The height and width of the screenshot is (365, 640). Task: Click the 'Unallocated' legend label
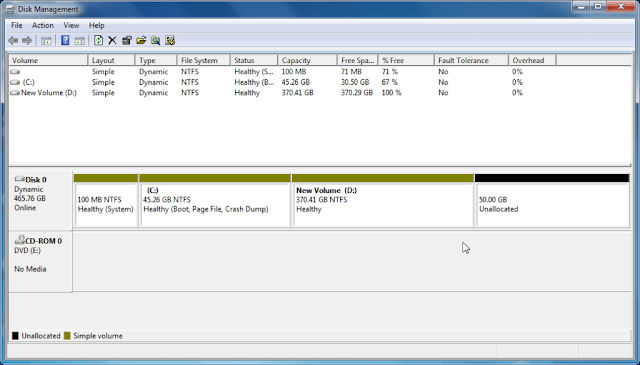click(x=41, y=336)
